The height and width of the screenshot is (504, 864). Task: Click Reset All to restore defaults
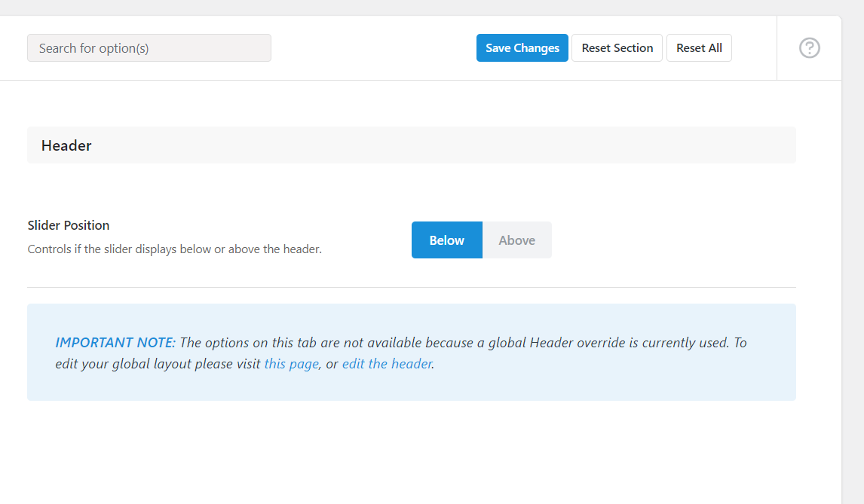click(699, 48)
